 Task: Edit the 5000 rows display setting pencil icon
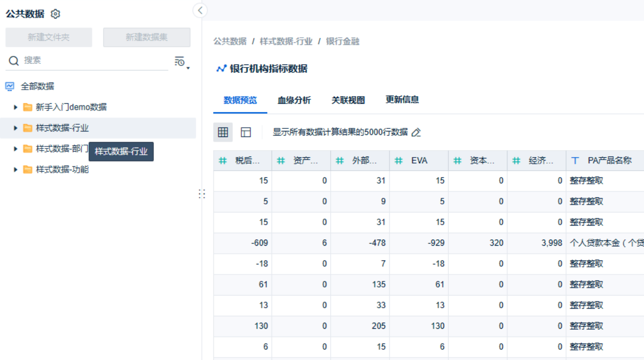point(416,132)
